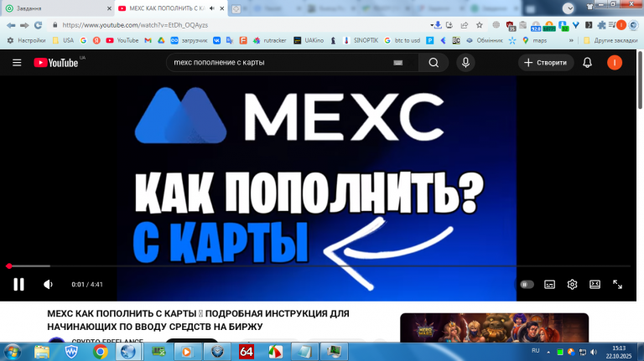Open the Gmail bookmark icon
The image size is (644, 361).
click(148, 40)
